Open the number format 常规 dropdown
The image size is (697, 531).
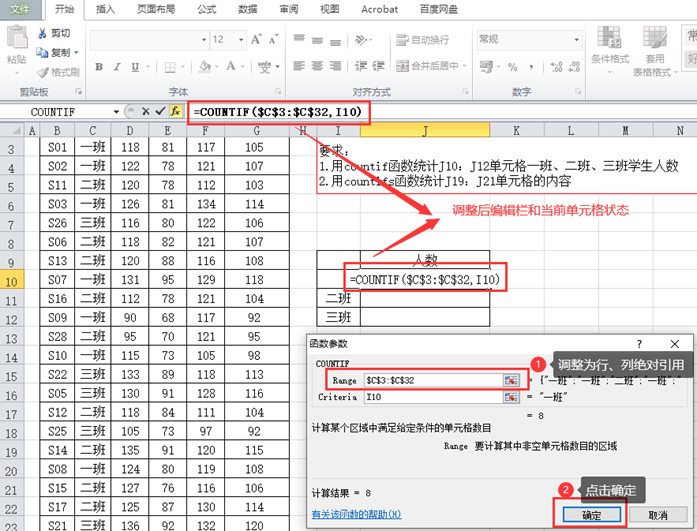click(x=576, y=40)
